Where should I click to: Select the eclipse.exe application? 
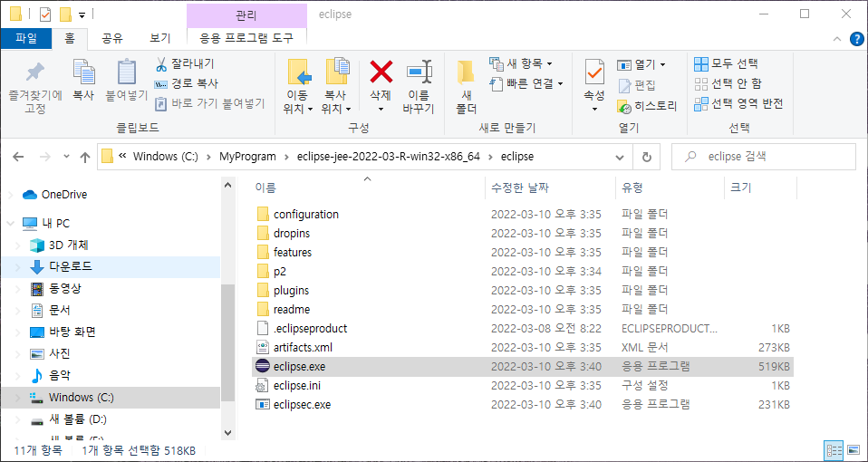click(x=523, y=367)
